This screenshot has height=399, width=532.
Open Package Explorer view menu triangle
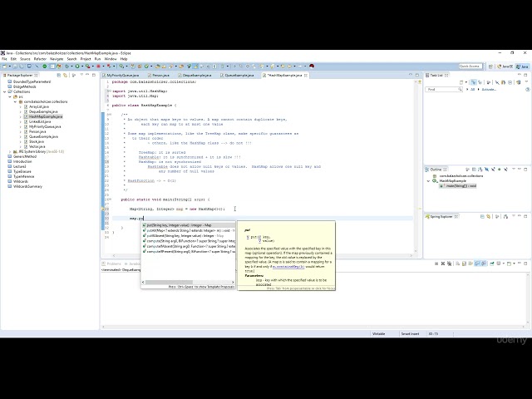tap(81, 75)
